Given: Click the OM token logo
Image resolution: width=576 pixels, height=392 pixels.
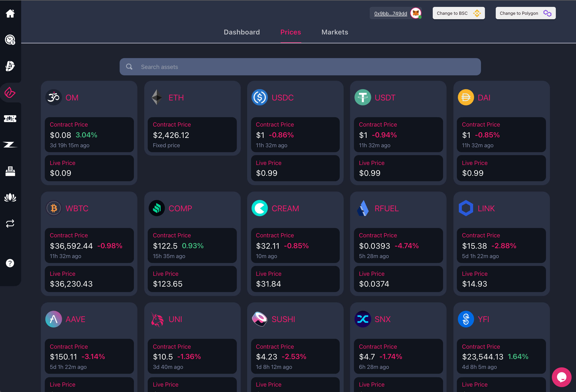Looking at the screenshot, I should click(53, 97).
